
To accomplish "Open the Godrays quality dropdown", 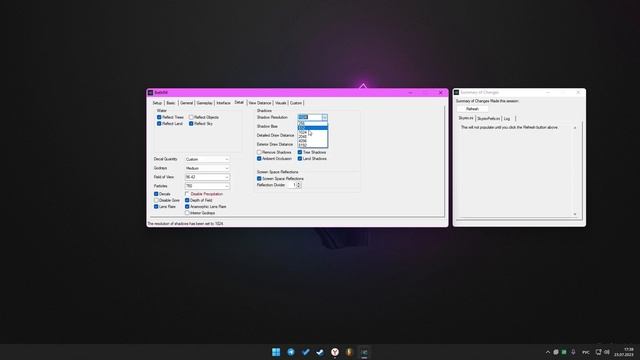I will click(x=207, y=168).
